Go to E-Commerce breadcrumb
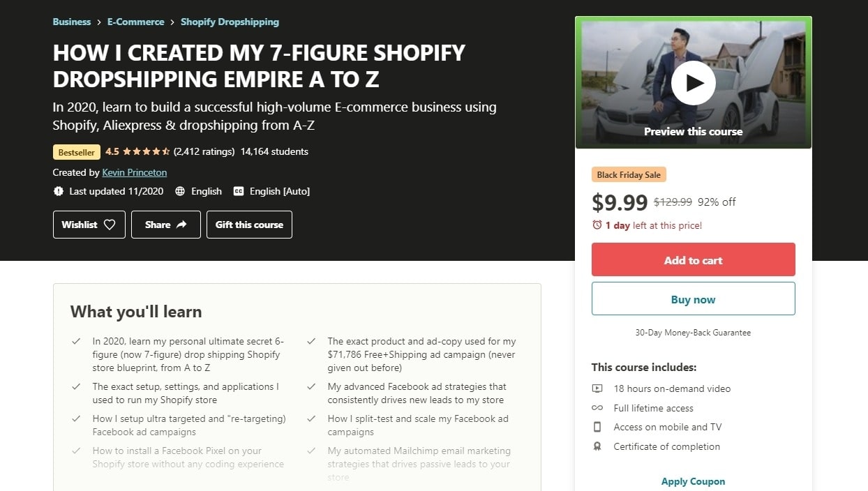 coord(136,22)
